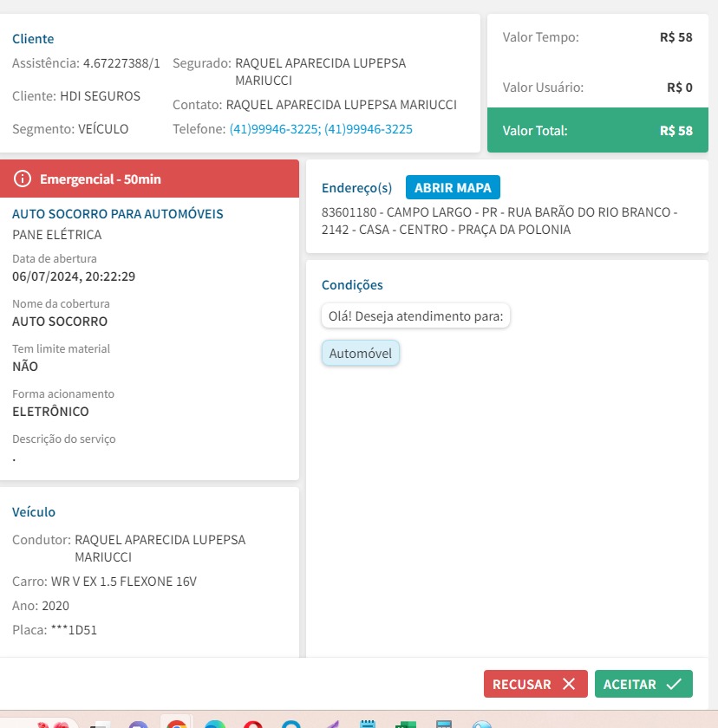
Task: Click the Tem limite material value NÃO
Action: (25, 367)
